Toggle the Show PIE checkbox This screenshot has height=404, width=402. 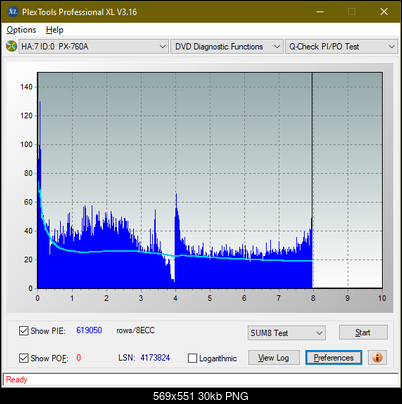point(24,331)
